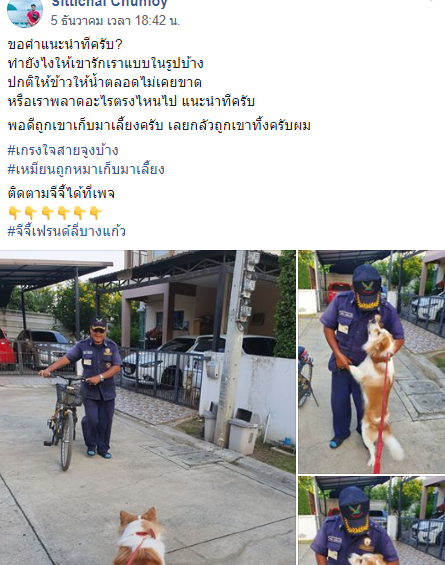
Task: Click the fifth pointing-down hand emoji
Action: 80,213
